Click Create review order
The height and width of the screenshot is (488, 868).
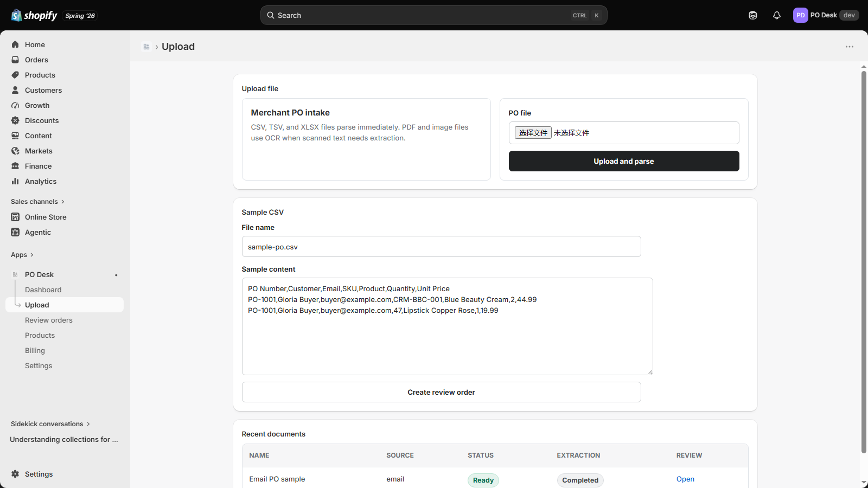pos(441,392)
